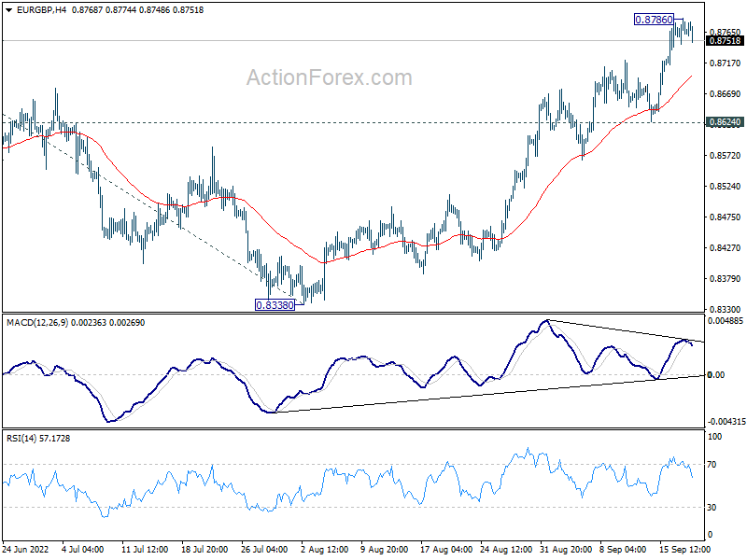Click the 0.84750 price axis value
This screenshot has width=747, height=560.
(x=726, y=217)
